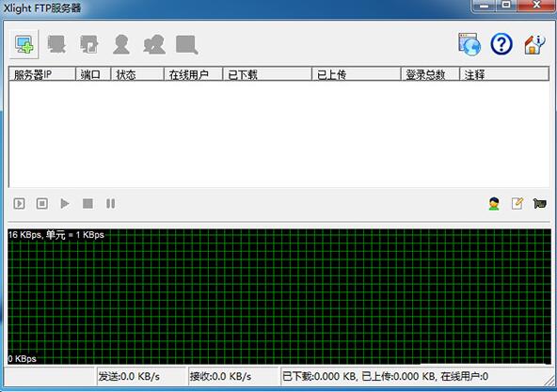This screenshot has height=392, width=557.
Task: Click the home info icon
Action: tap(534, 44)
